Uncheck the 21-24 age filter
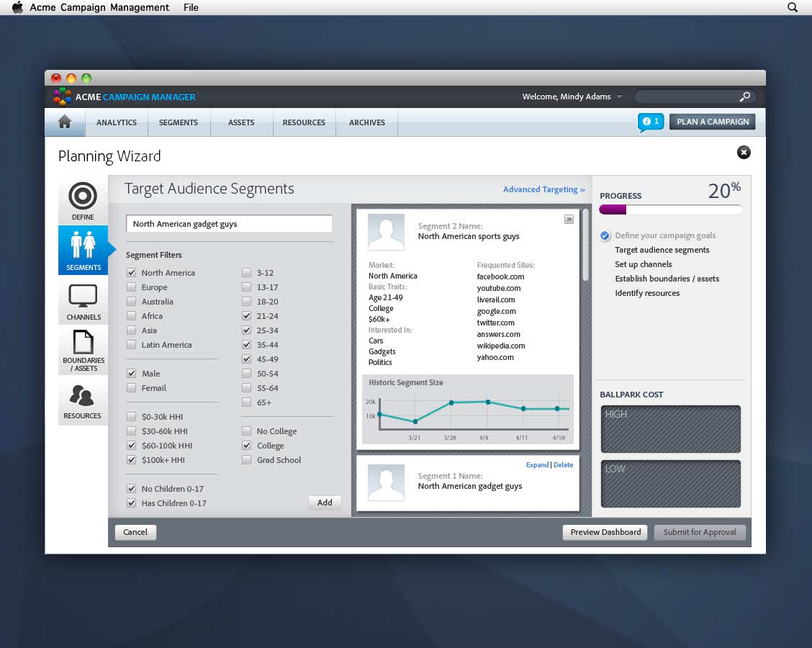 click(246, 316)
